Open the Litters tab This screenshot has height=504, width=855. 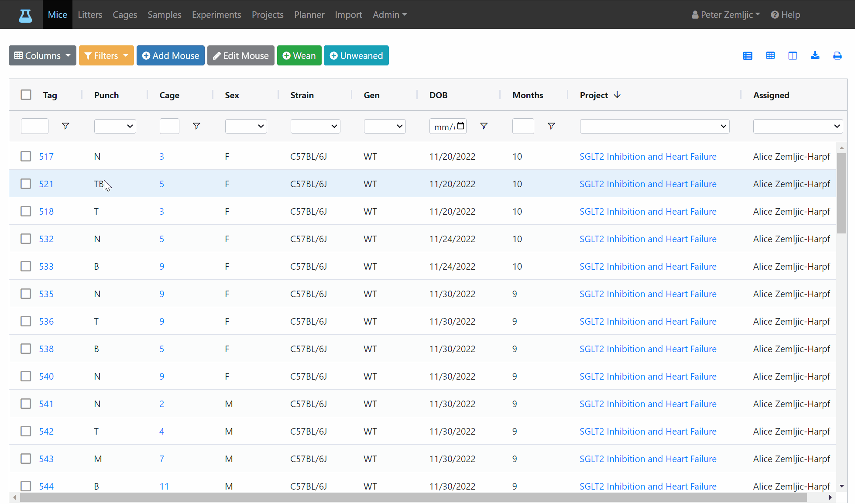tap(90, 15)
